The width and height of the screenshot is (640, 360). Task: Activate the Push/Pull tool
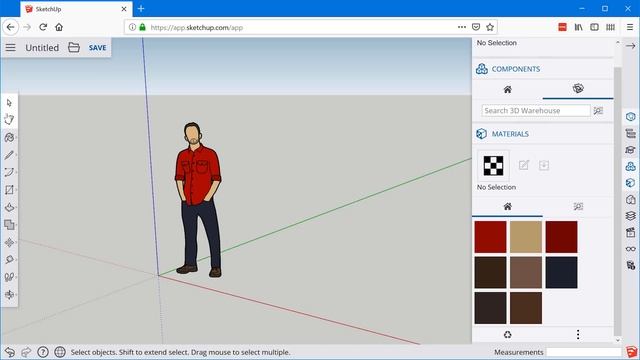[x=9, y=207]
